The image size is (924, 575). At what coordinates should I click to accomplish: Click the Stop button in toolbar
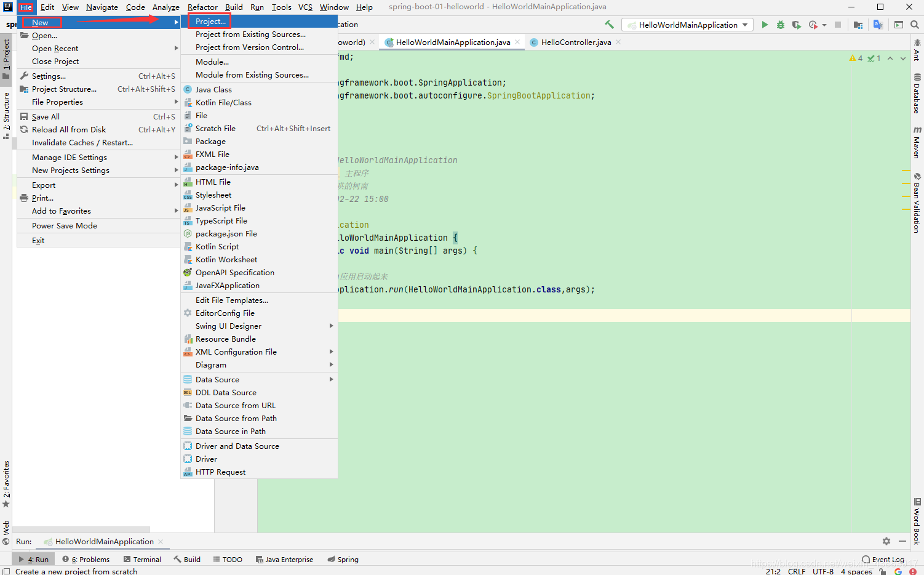point(837,25)
